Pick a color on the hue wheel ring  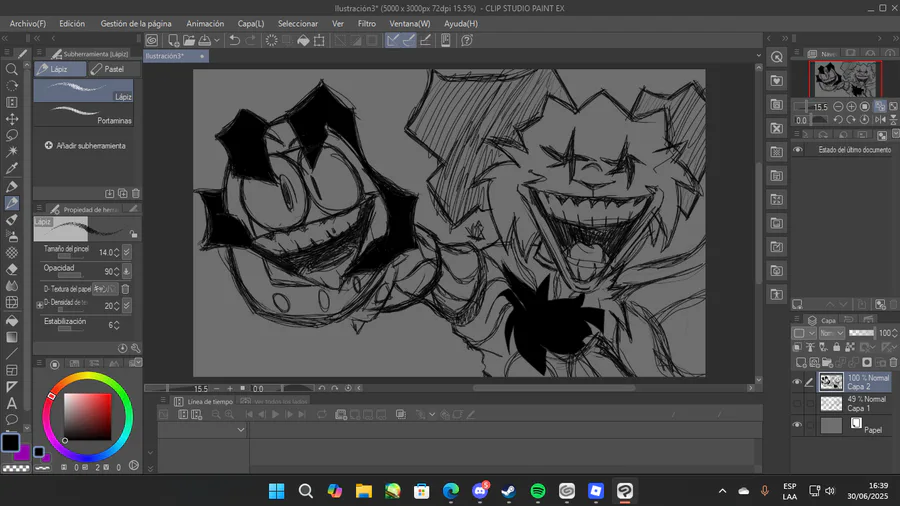(x=87, y=376)
